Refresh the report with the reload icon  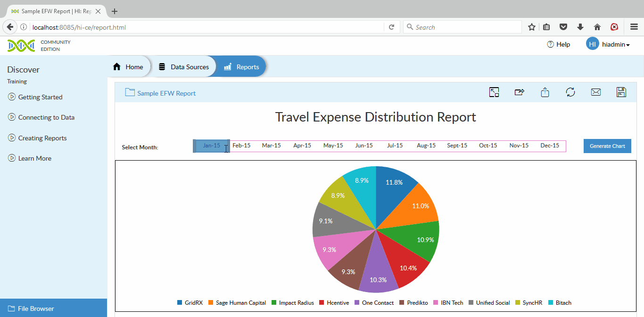pos(570,92)
